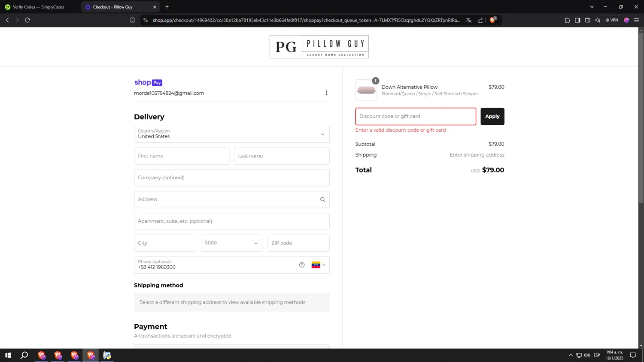Open the browser profile avatar
This screenshot has width=644, height=362.
(x=626, y=20)
